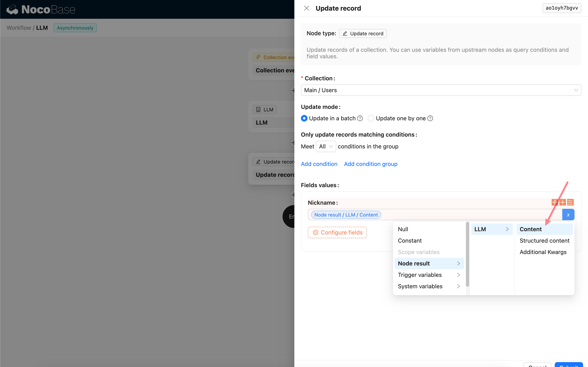Viewport: 588px width, 367px height.
Task: Open the Main / Users collection dropdown
Action: (441, 90)
